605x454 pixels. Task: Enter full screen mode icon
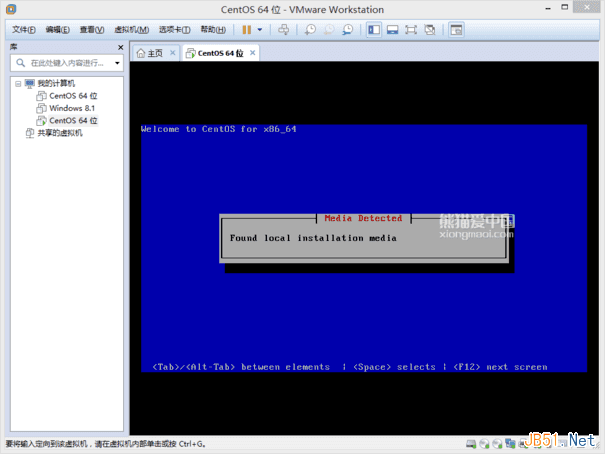[411, 30]
